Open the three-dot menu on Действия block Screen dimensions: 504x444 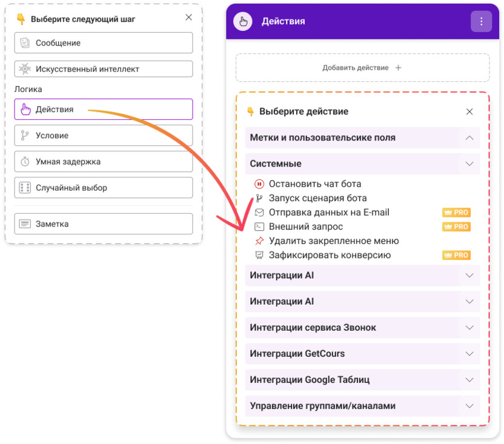(x=482, y=21)
